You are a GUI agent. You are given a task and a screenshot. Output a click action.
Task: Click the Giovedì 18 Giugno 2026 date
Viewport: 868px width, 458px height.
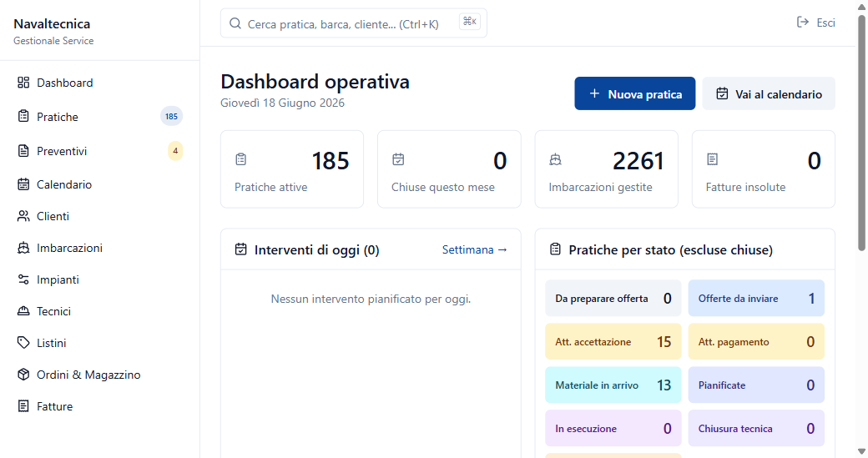click(x=282, y=103)
